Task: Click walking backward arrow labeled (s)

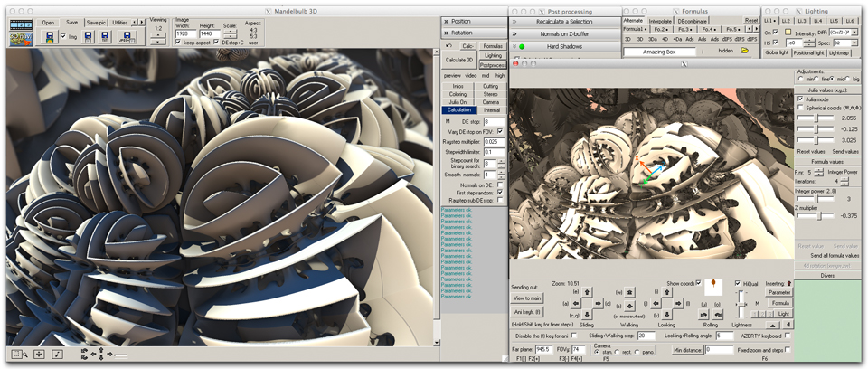Action: [629, 306]
